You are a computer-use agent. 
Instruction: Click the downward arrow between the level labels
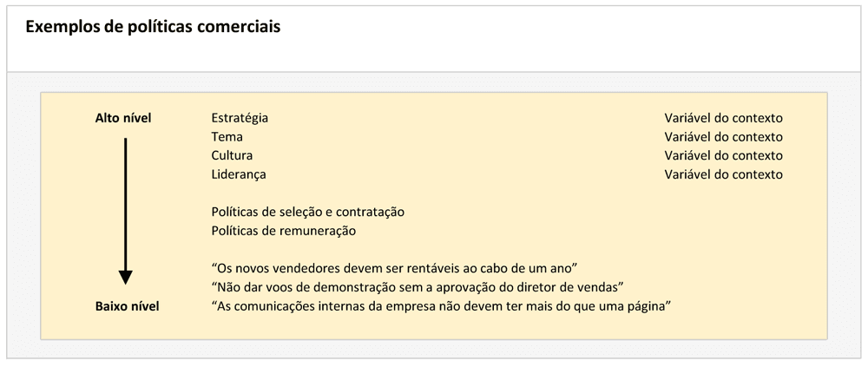(126, 210)
